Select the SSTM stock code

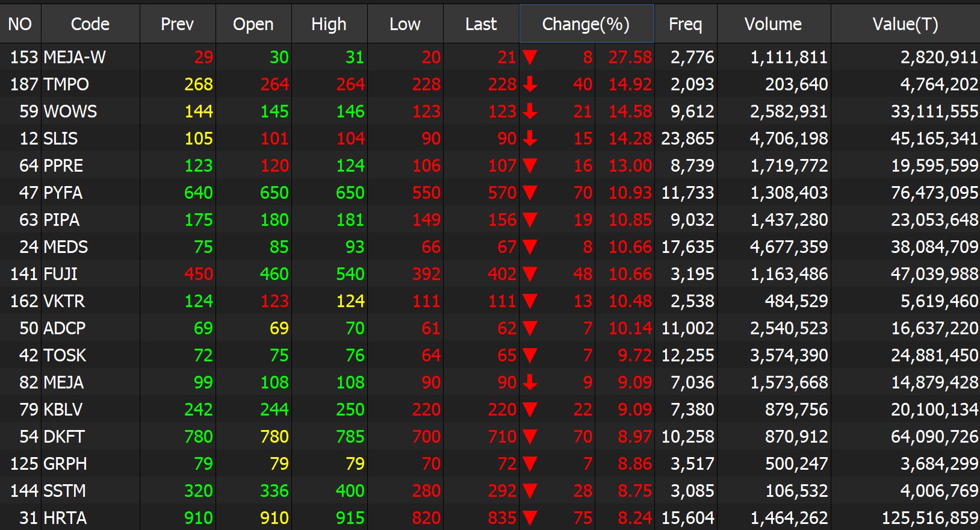click(64, 491)
